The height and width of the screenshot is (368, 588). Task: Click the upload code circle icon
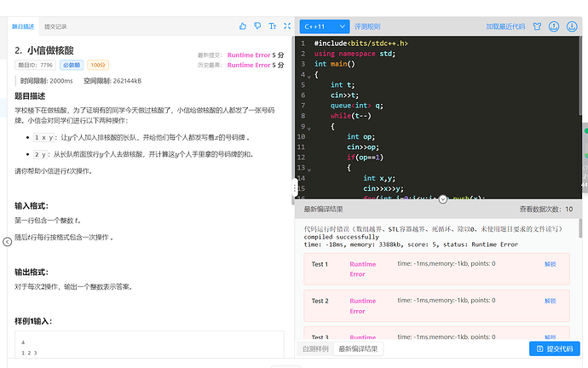click(554, 26)
